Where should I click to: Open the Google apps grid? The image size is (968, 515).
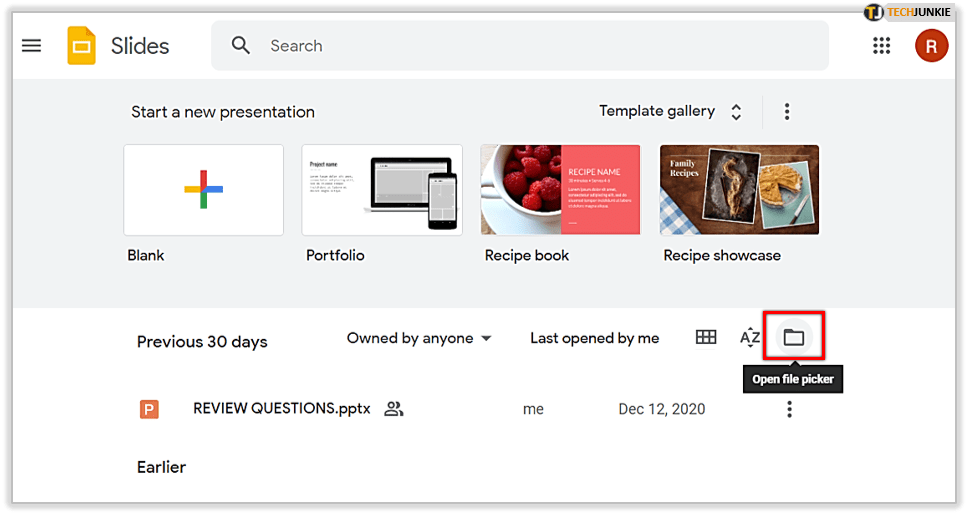point(881,46)
